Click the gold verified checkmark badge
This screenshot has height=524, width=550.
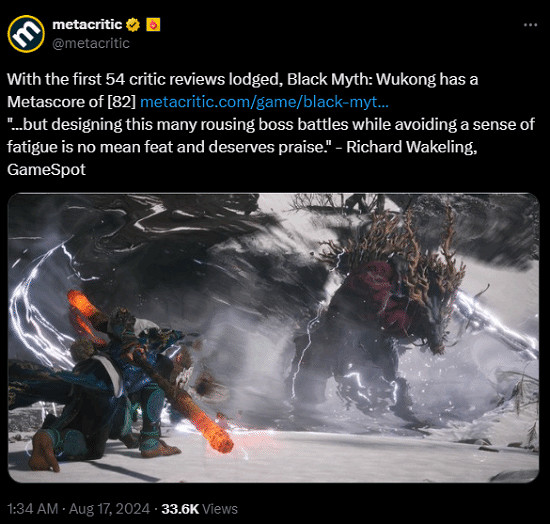pyautogui.click(x=133, y=25)
